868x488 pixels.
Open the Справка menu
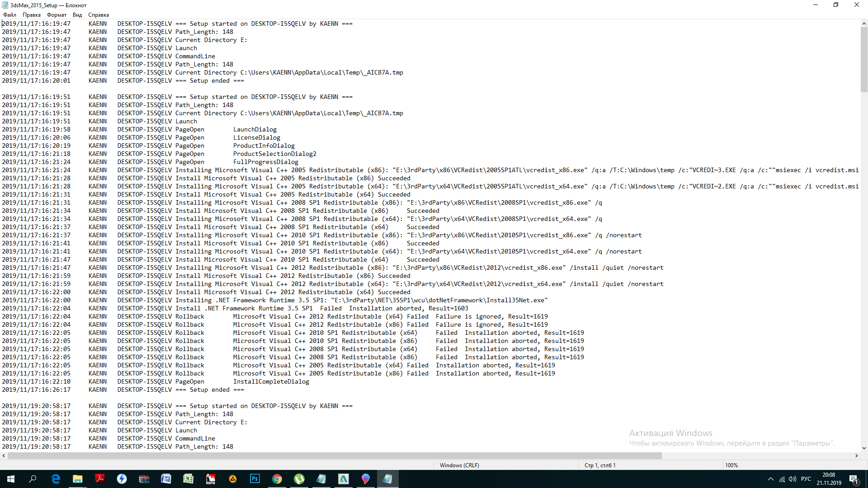[99, 15]
